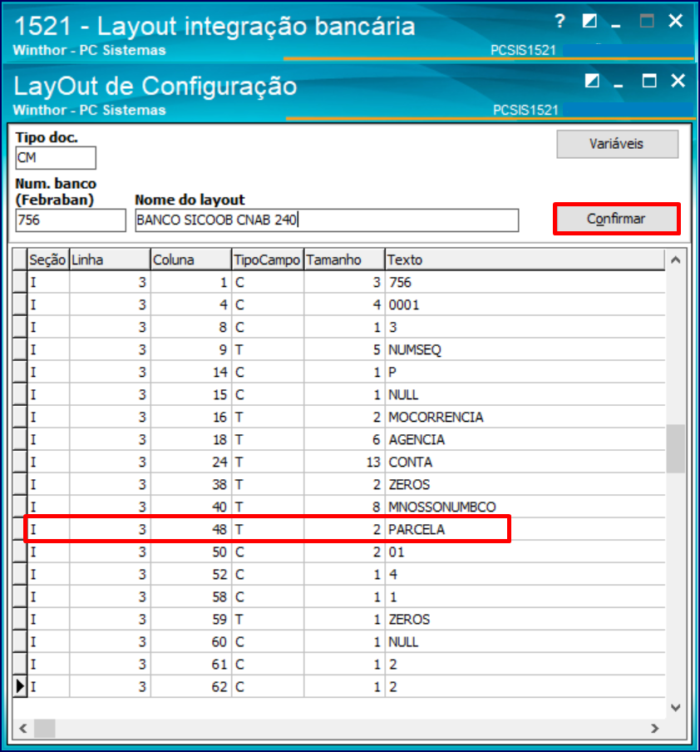The image size is (700, 752).
Task: Click Coluna cell with value 62
Action: tap(191, 687)
